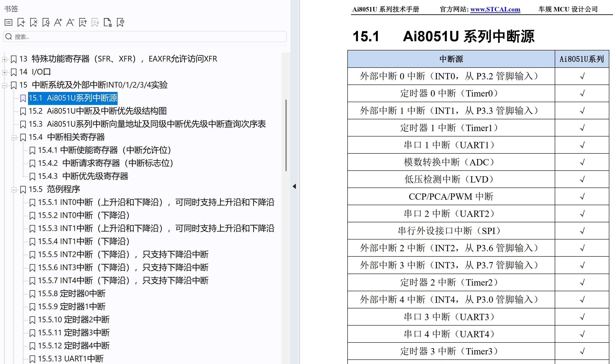The image size is (613, 364).
Task: Open bookmark 15.5.4 INT1中断（下降沿）
Action: pos(84,241)
